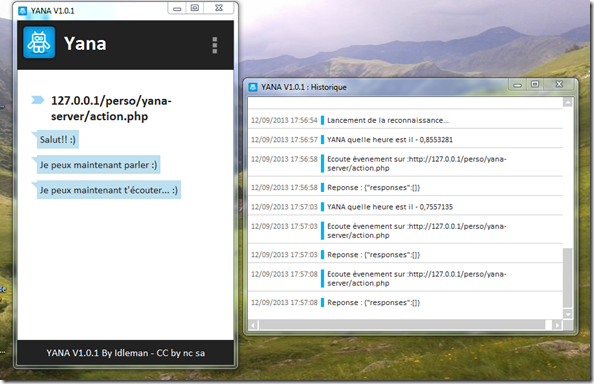The width and height of the screenshot is (594, 384).
Task: Click the blue arrow beside the server URL
Action: pyautogui.click(x=38, y=100)
